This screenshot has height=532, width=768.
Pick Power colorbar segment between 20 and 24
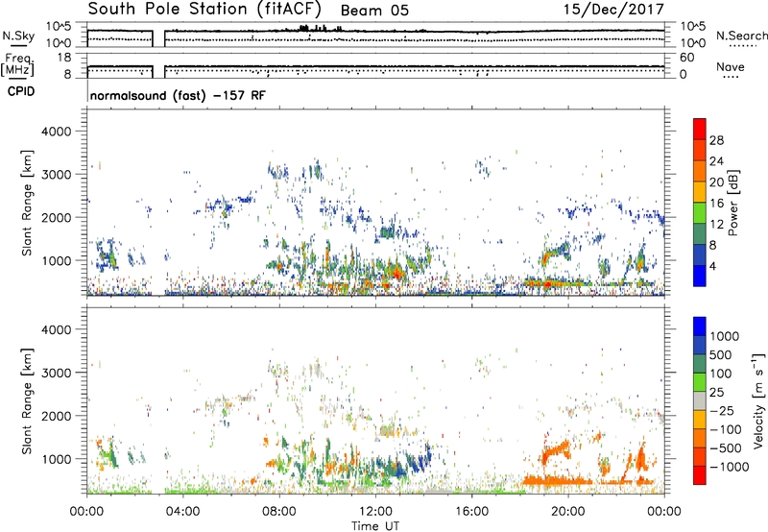pyautogui.click(x=700, y=171)
